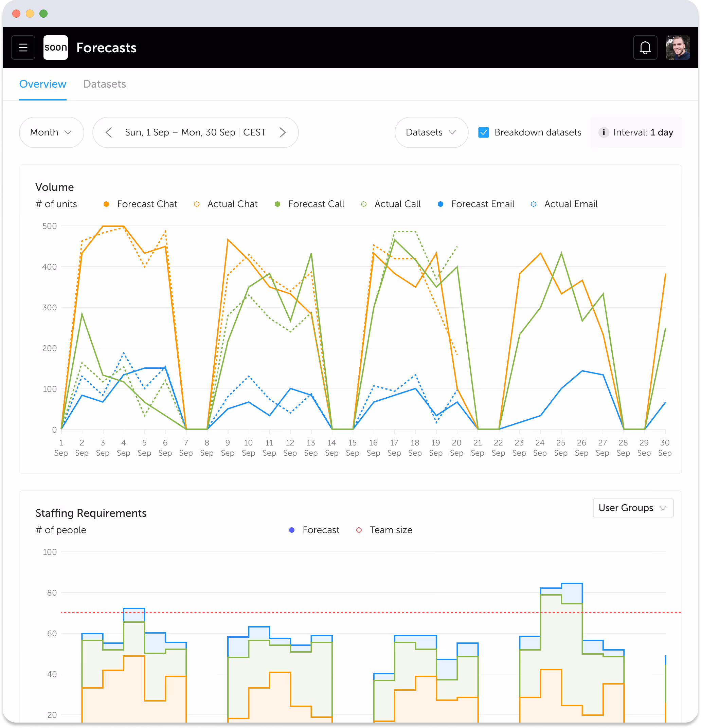The width and height of the screenshot is (701, 728).
Task: Click the CEST timezone label
Action: (254, 132)
